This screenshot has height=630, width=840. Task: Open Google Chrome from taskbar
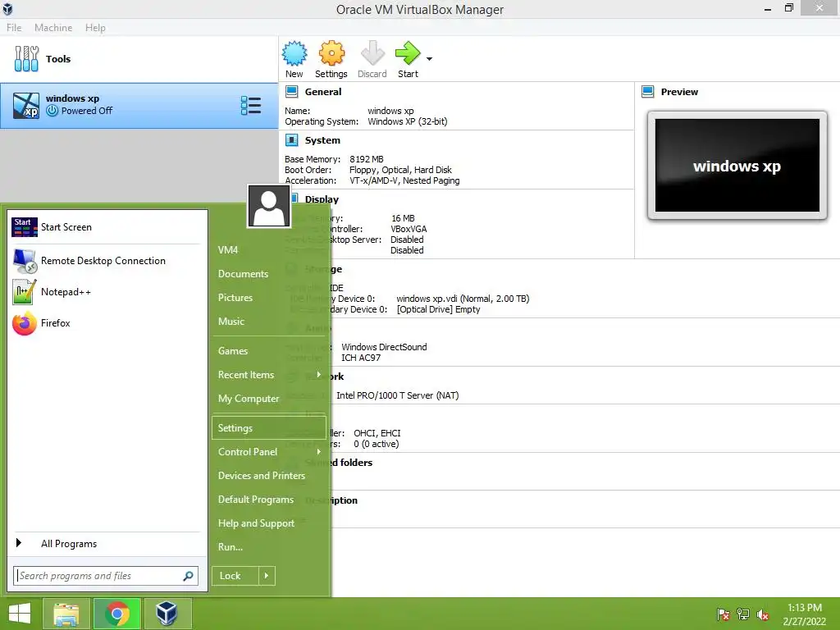(x=116, y=614)
